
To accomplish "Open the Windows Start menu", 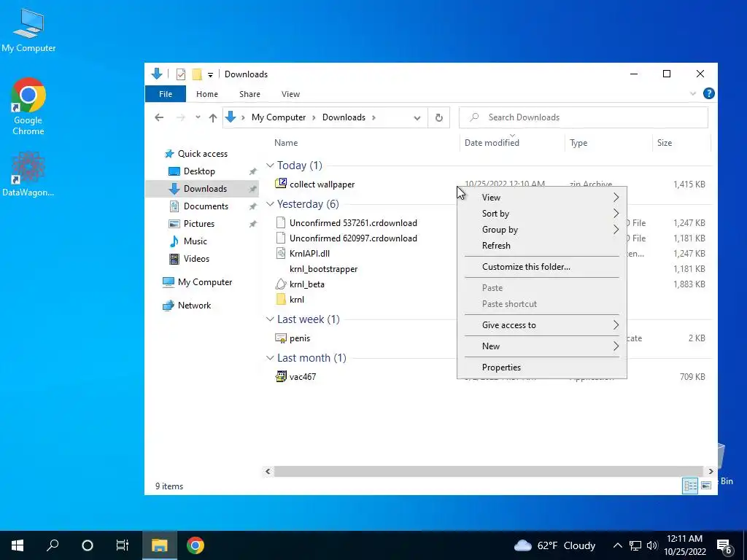I will [18, 545].
